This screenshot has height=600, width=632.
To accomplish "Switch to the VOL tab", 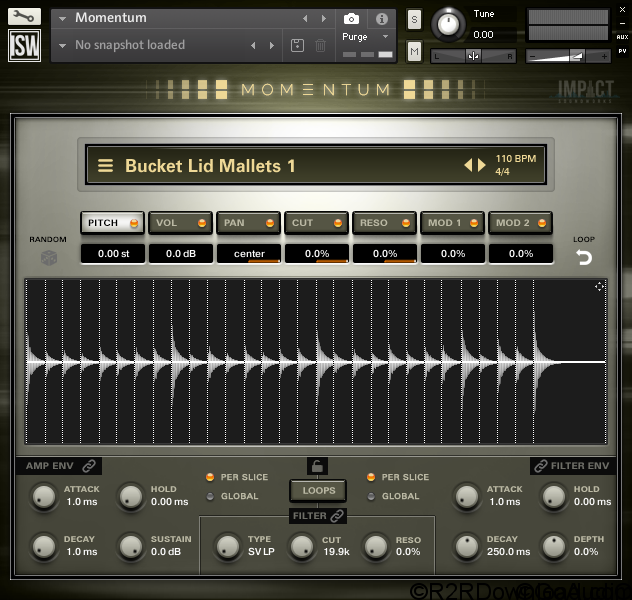I will pyautogui.click(x=180, y=223).
